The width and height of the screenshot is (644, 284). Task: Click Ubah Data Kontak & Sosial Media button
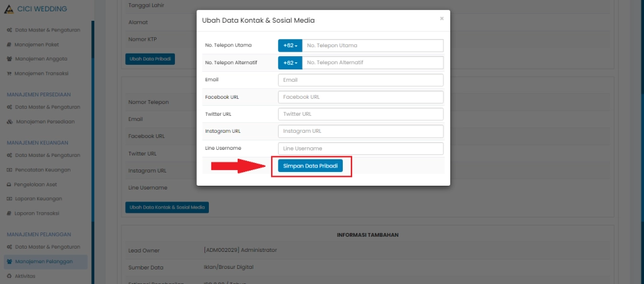pyautogui.click(x=167, y=207)
